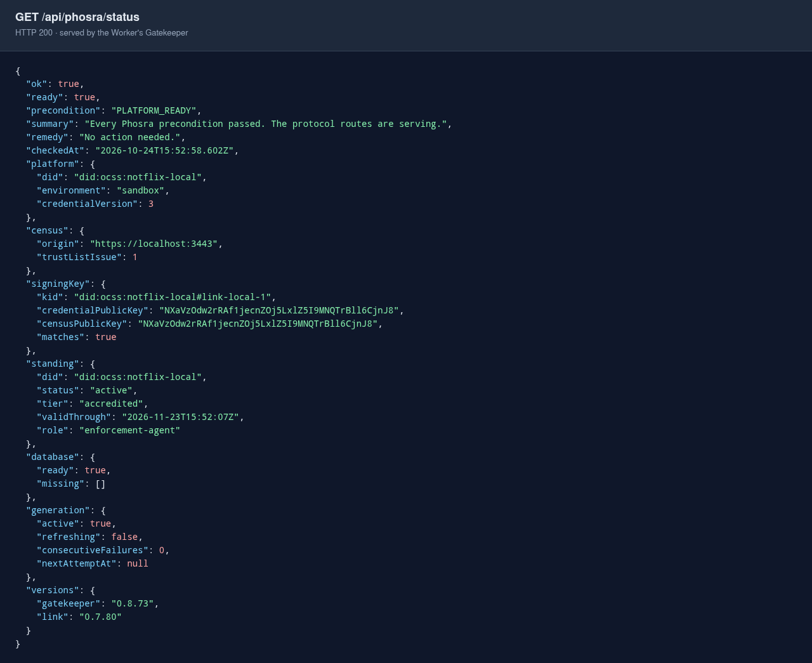The height and width of the screenshot is (663, 812).
Task: Click the link version "0.7.80"
Action: pyautogui.click(x=100, y=617)
